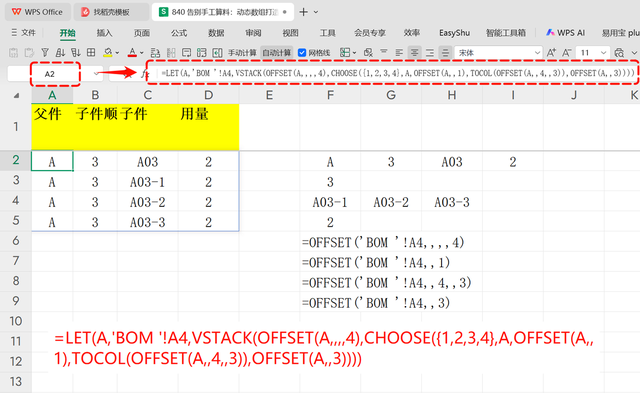
Task: Open the 宋体 font name dropdown
Action: (498, 53)
